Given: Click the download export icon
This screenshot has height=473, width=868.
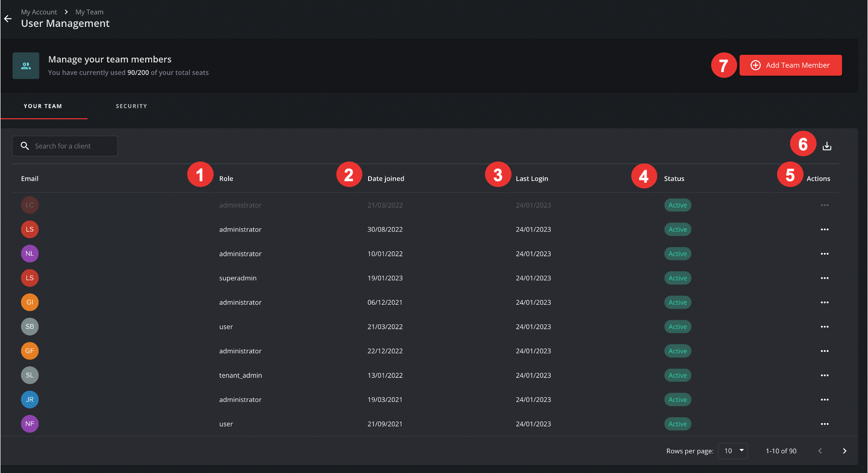Looking at the screenshot, I should tap(827, 146).
